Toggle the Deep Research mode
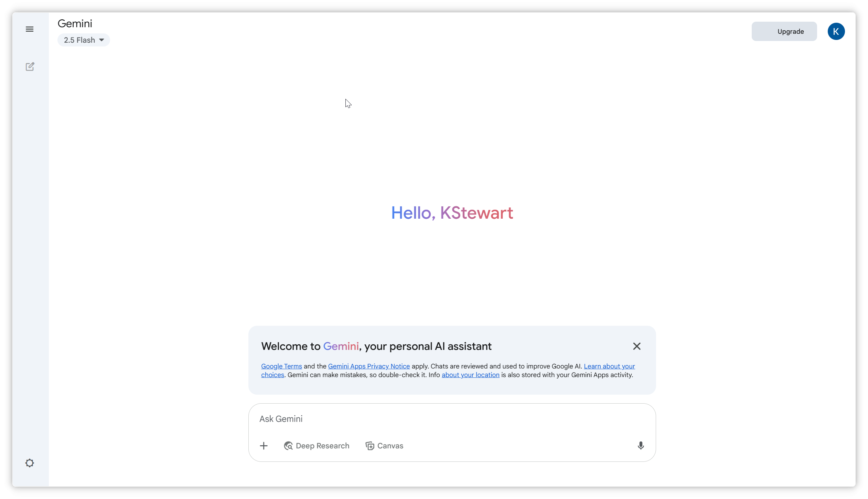This screenshot has width=868, height=499. (x=317, y=446)
